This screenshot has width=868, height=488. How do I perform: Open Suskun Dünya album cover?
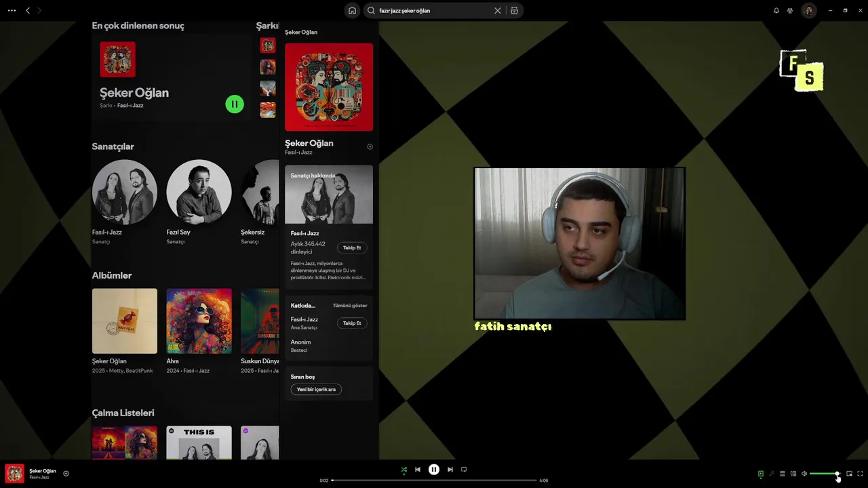point(260,321)
